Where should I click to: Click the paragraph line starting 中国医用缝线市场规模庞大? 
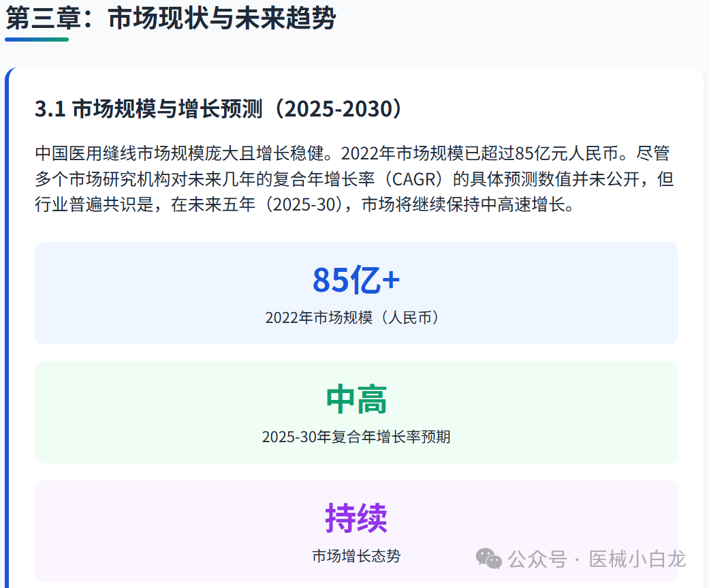[352, 153]
